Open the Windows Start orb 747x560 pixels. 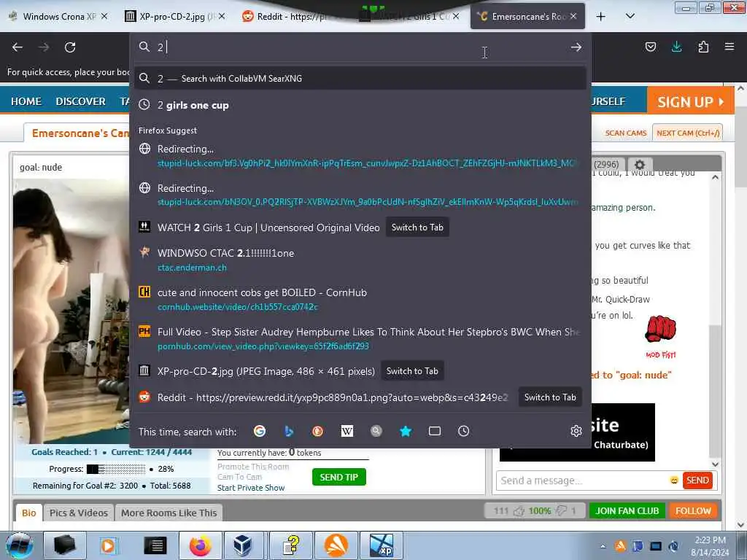20,545
